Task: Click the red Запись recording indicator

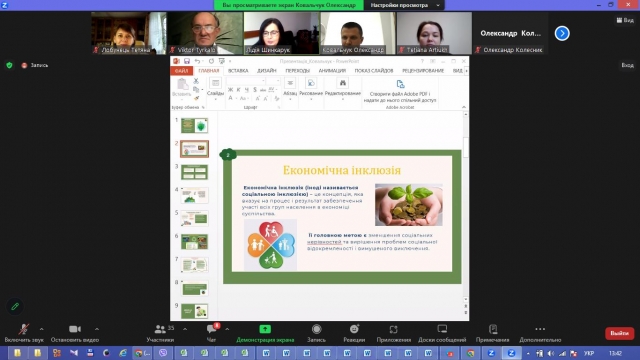Action: 35,65
